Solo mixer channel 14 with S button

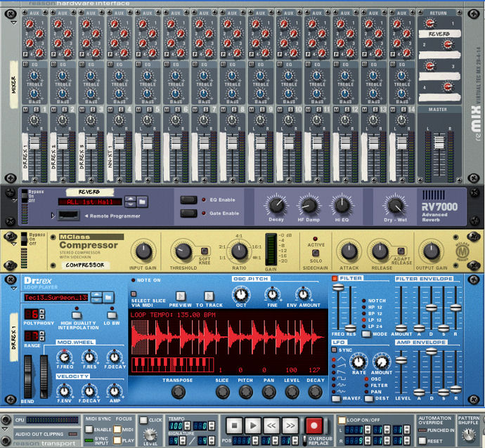403,110
